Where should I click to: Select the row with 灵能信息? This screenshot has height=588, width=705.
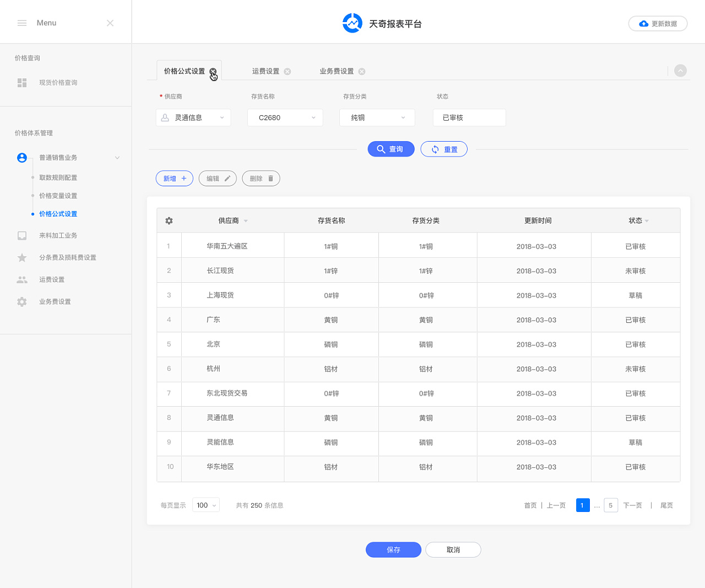click(x=419, y=443)
